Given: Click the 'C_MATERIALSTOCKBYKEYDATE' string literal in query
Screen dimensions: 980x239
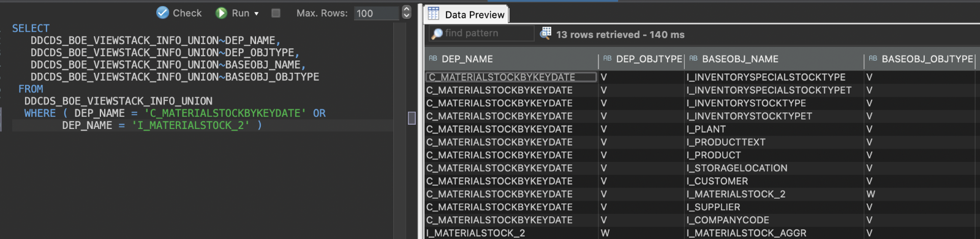Looking at the screenshot, I should 225,113.
